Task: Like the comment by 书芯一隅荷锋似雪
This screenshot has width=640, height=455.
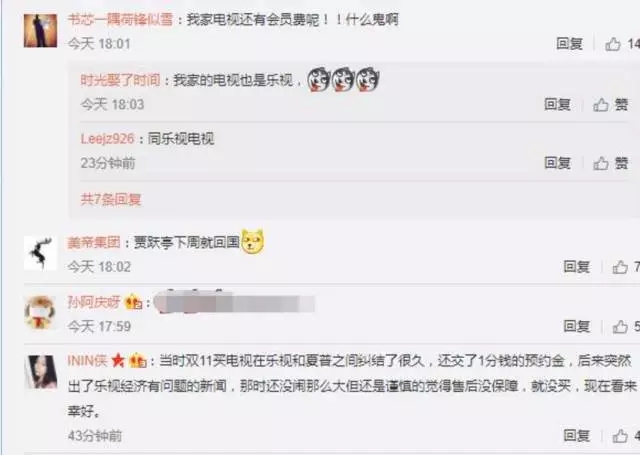Action: (622, 44)
